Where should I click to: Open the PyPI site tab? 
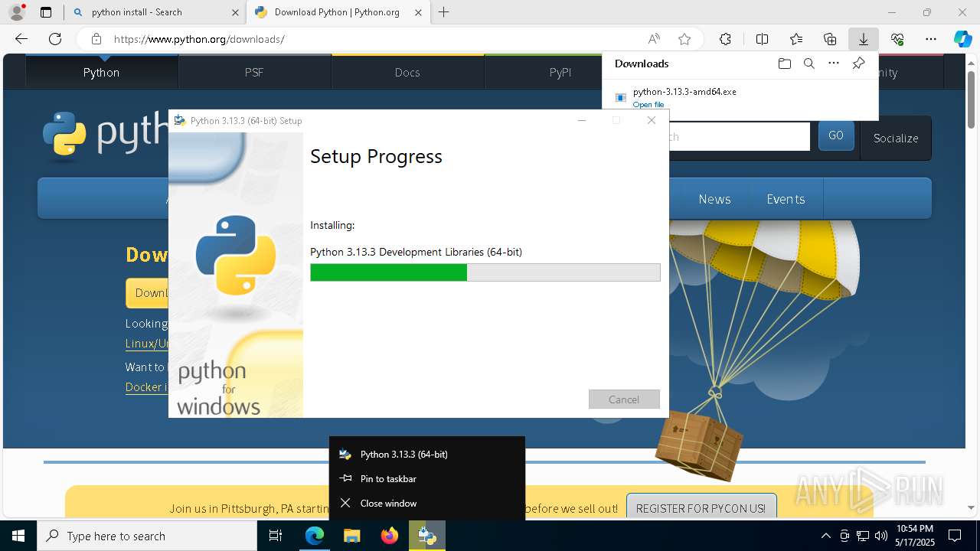(560, 72)
